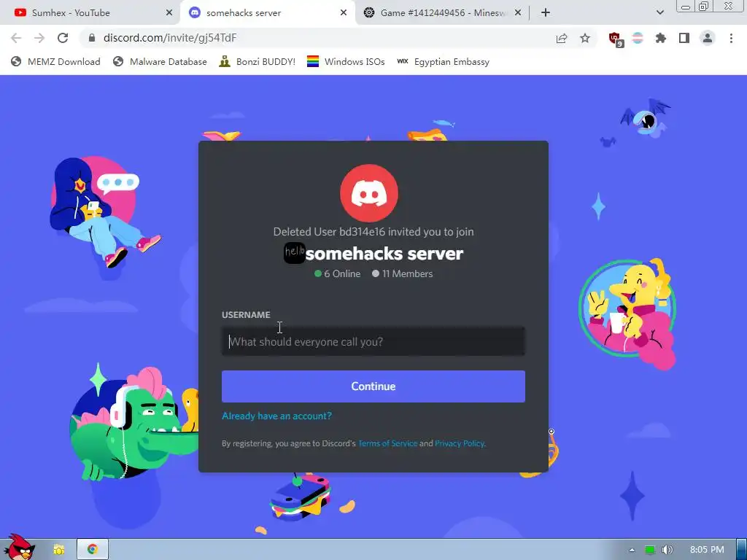The height and width of the screenshot is (560, 747).
Task: Click 'Deleted User bd314e16 invited you to join'
Action: tap(373, 232)
